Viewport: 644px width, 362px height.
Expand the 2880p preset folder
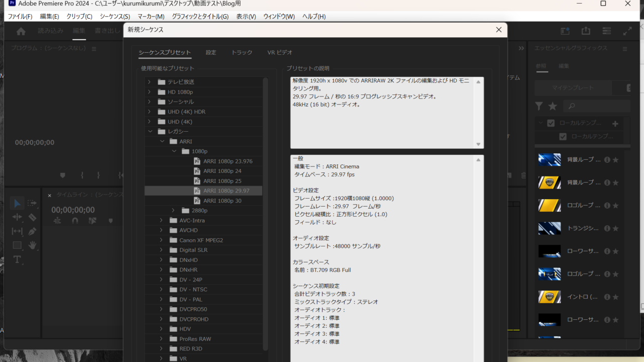[x=173, y=210]
